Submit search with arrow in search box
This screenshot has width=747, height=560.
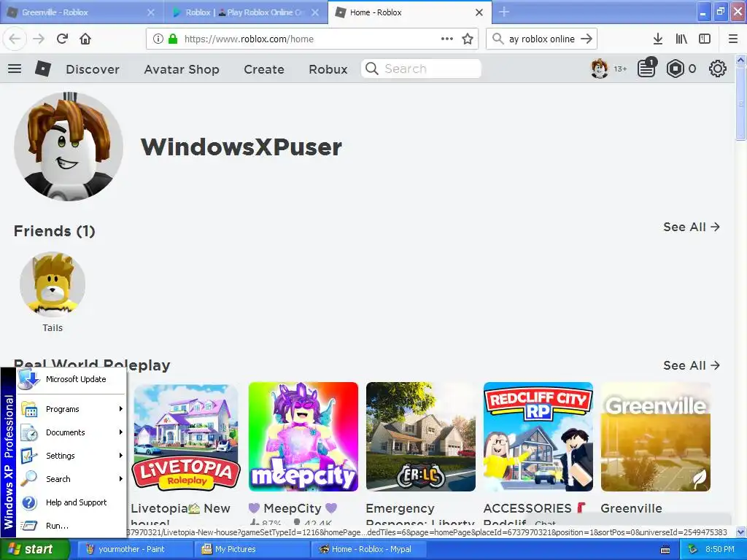[587, 39]
